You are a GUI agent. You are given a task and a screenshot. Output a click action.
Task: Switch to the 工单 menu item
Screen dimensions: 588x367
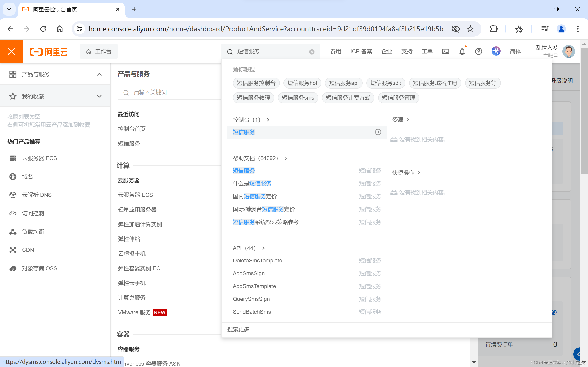coord(427,51)
